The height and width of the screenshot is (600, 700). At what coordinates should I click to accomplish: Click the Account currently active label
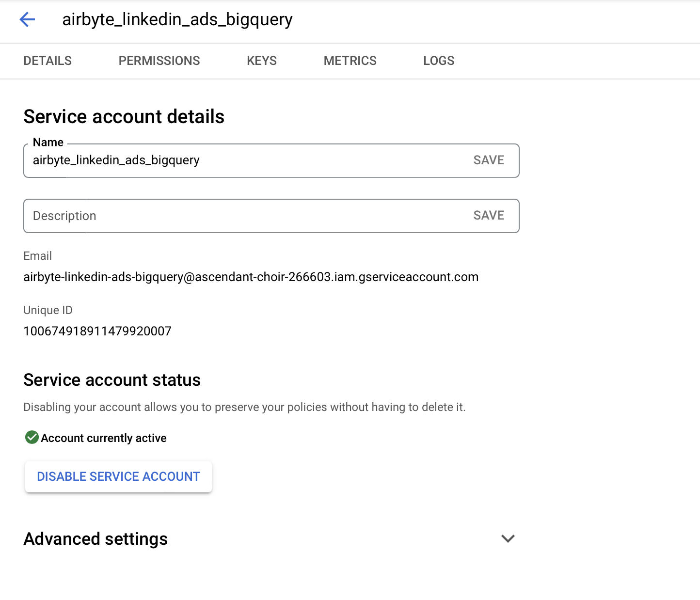(x=103, y=438)
